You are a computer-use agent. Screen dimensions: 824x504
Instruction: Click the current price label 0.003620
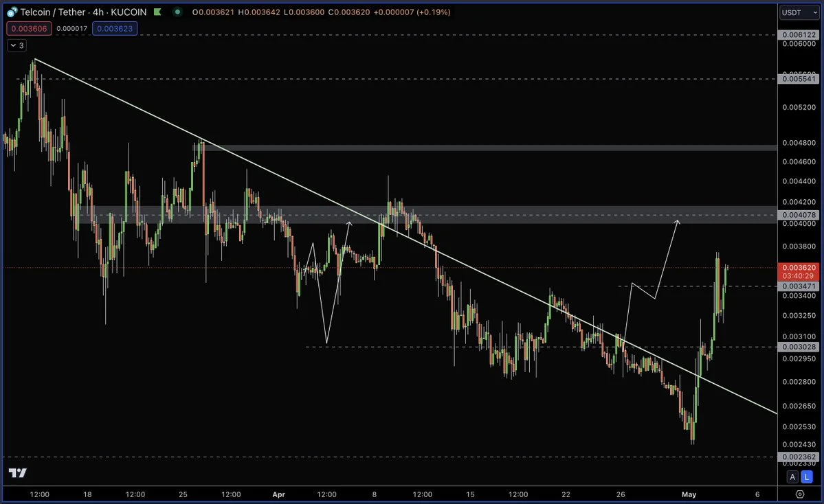point(799,267)
